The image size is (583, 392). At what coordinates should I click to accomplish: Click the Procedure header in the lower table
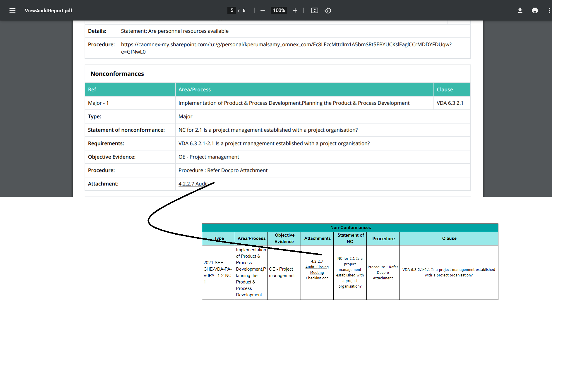[x=383, y=238]
